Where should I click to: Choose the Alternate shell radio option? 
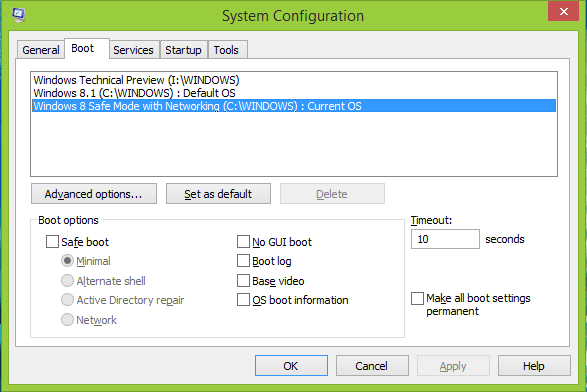coord(67,280)
